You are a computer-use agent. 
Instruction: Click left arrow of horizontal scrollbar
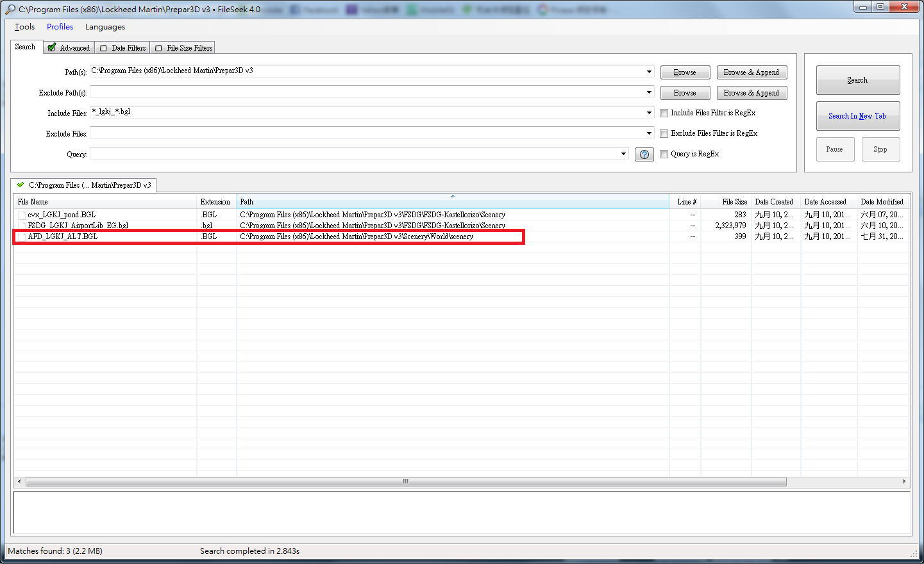click(x=19, y=481)
